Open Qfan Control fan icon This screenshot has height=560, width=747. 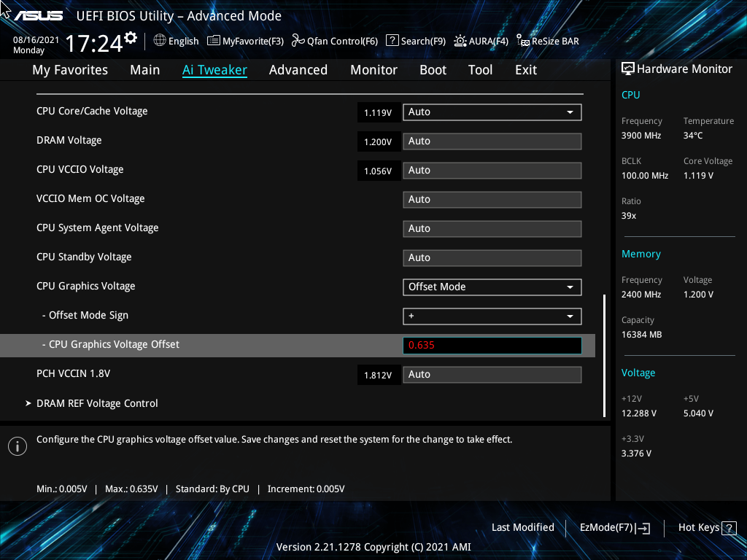click(298, 41)
